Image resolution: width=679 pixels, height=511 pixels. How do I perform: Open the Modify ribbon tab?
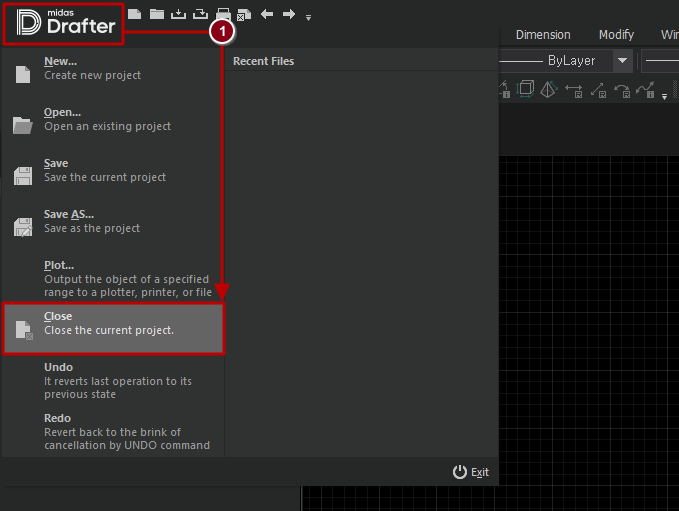[616, 35]
